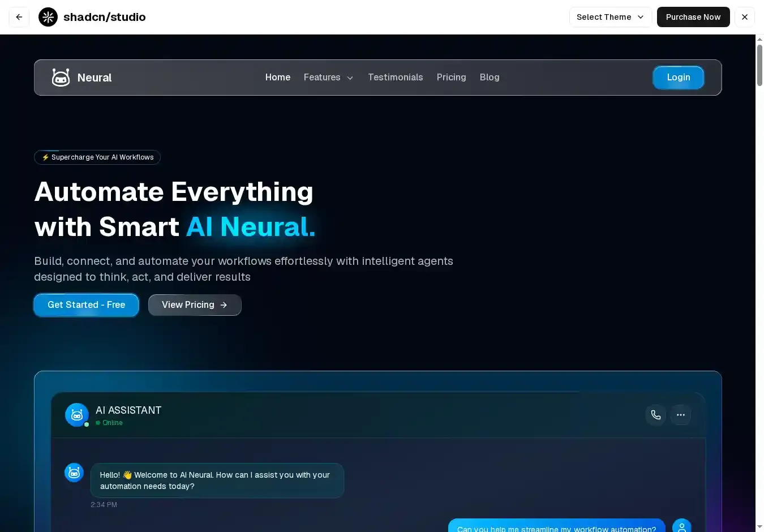The height and width of the screenshot is (532, 764).
Task: Click the AI Assistant avatar in chat header
Action: click(x=77, y=415)
